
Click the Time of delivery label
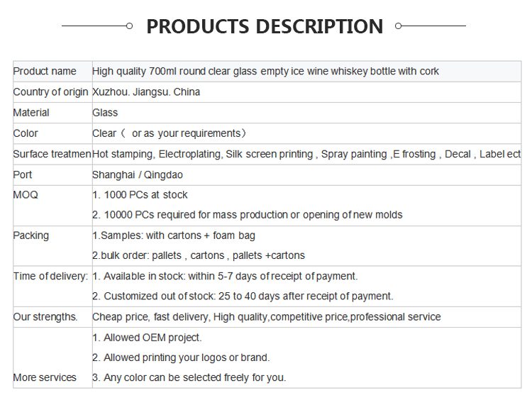pos(50,276)
